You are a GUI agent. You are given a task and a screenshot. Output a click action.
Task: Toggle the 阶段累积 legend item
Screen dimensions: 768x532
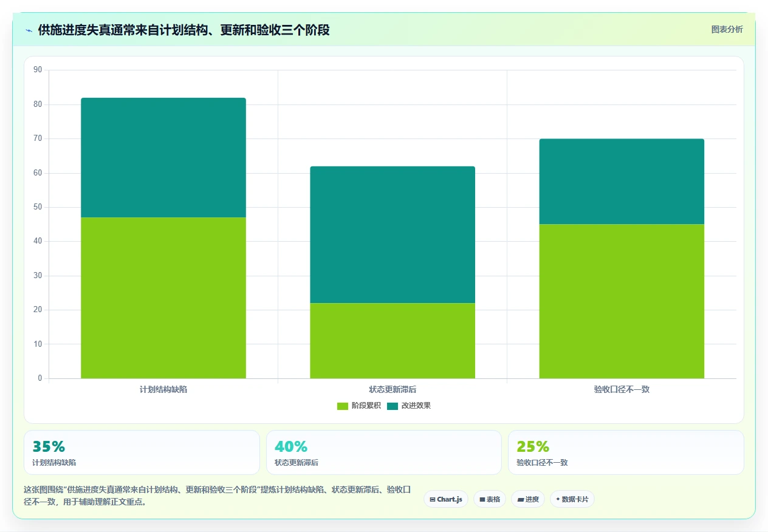pyautogui.click(x=359, y=406)
